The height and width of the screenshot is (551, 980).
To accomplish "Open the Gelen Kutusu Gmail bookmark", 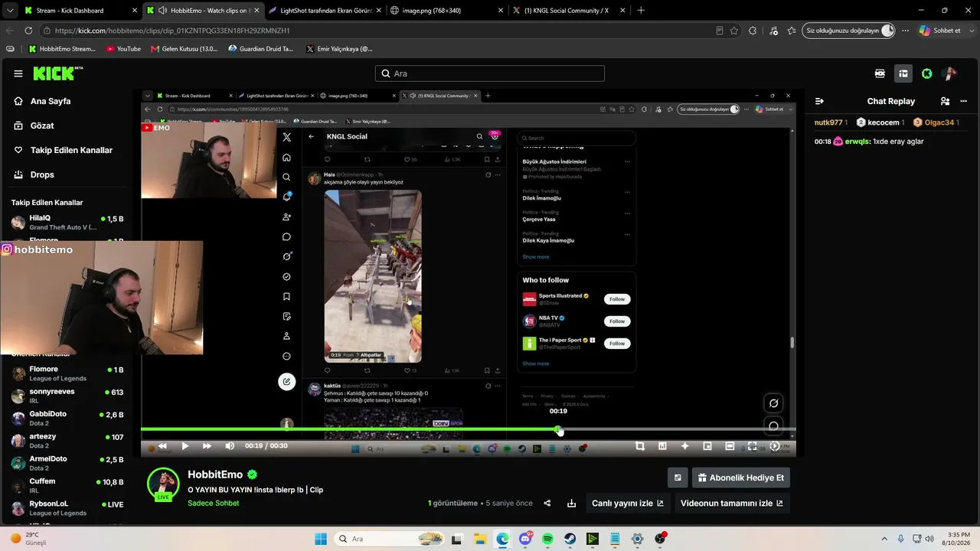I will coord(185,49).
